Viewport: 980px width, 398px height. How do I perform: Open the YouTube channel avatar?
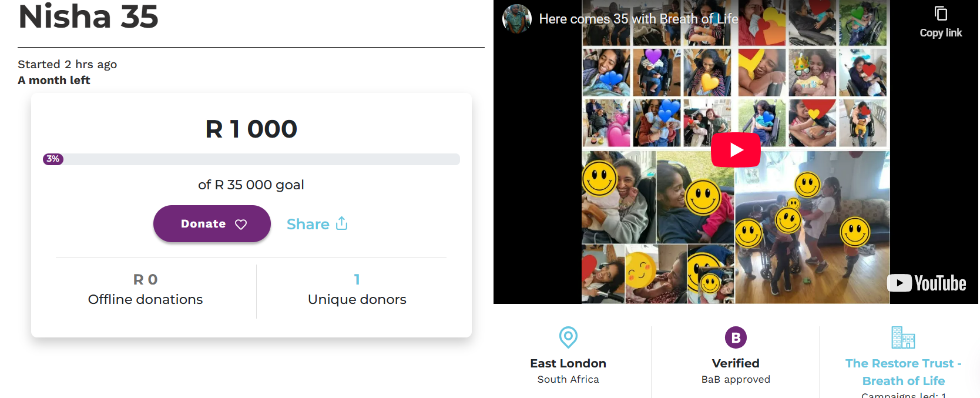517,19
